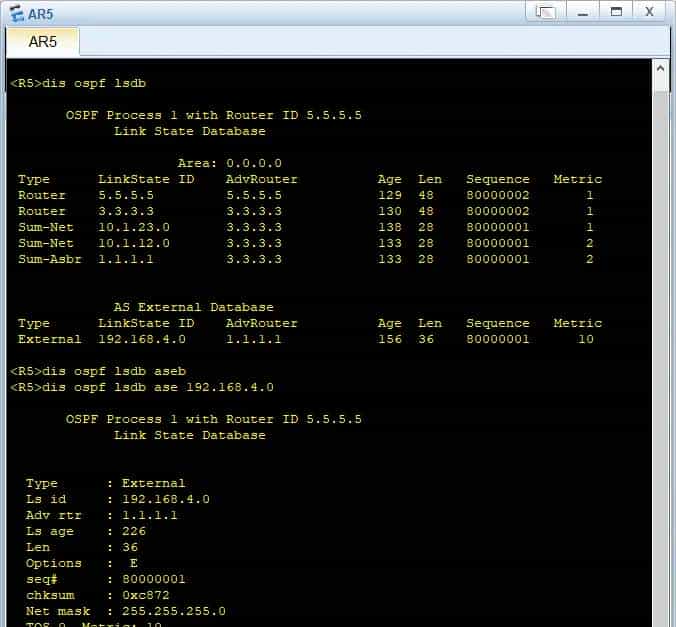Click the 'AdvRouter' header in Area table
The image size is (676, 627).
[x=261, y=179]
